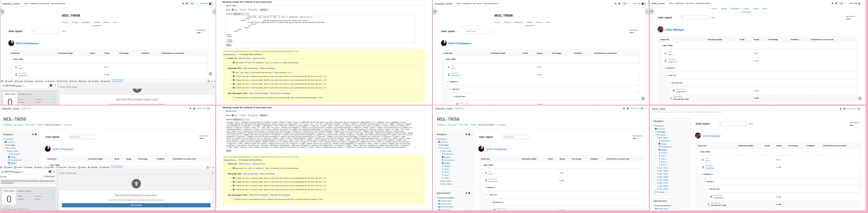Open Overview report in Grade administration
The image size is (868, 213).
coord(447,207)
